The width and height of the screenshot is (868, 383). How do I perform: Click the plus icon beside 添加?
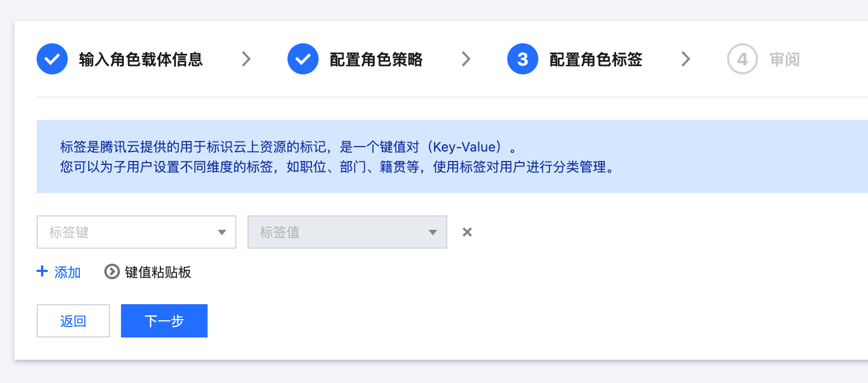point(42,271)
